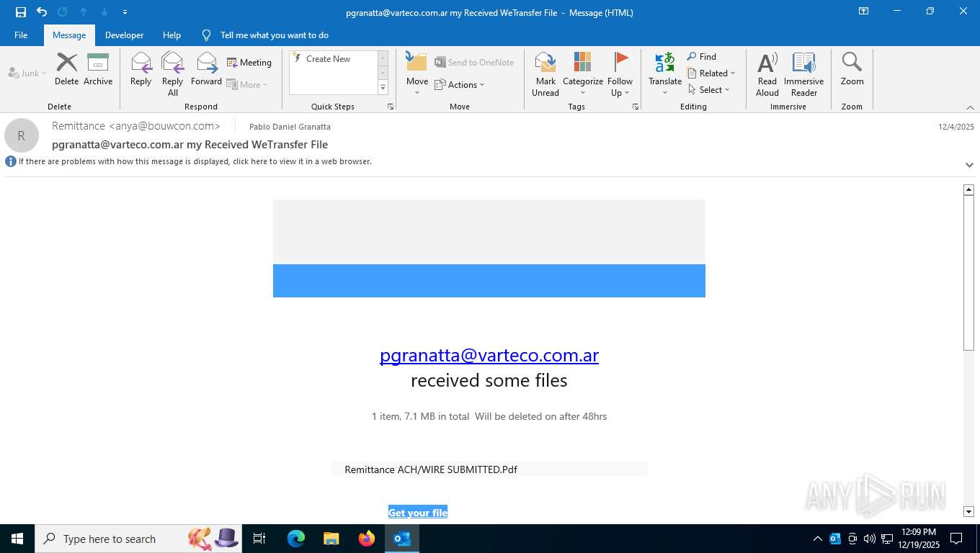The height and width of the screenshot is (553, 980).
Task: Expand the message header chevron
Action: pyautogui.click(x=969, y=165)
